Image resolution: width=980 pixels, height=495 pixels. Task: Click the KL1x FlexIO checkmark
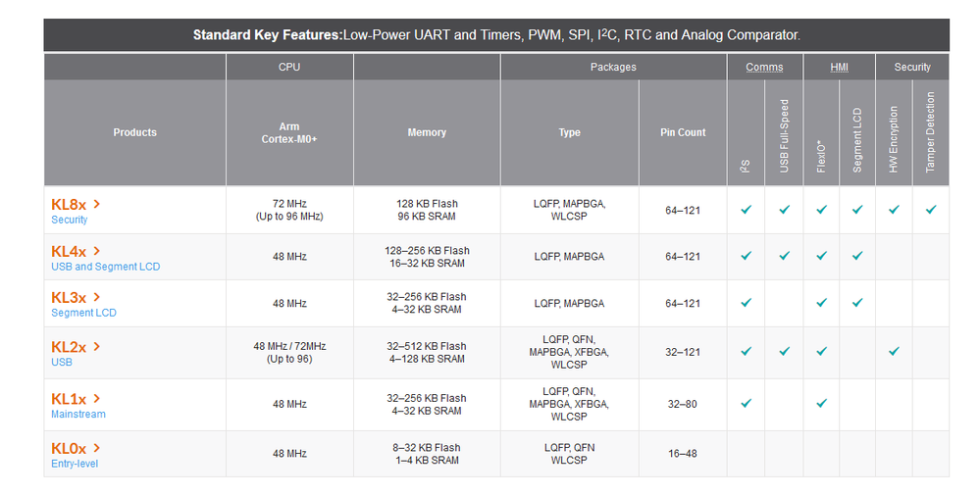point(821,403)
